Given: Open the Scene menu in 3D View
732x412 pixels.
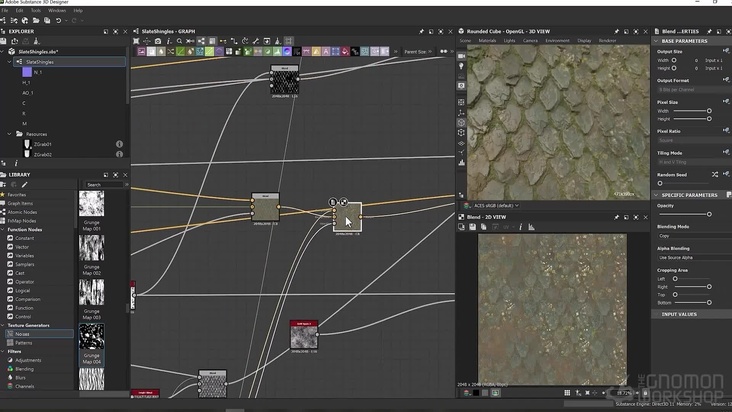Looking at the screenshot, I should click(465, 41).
